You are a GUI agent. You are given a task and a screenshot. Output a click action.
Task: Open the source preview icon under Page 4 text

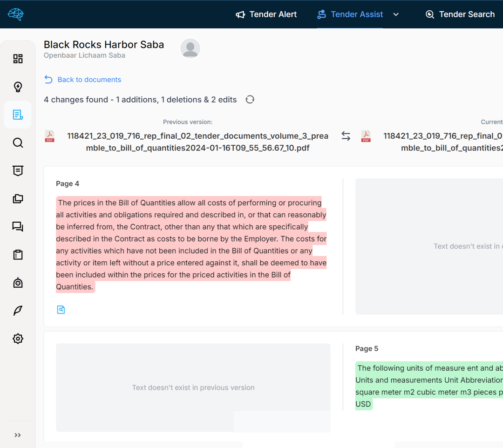tap(61, 309)
